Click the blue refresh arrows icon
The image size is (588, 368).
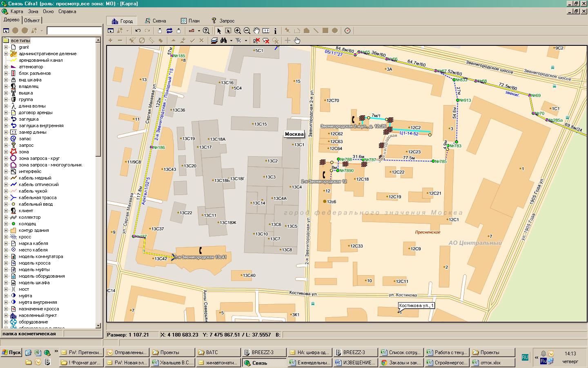169,31
